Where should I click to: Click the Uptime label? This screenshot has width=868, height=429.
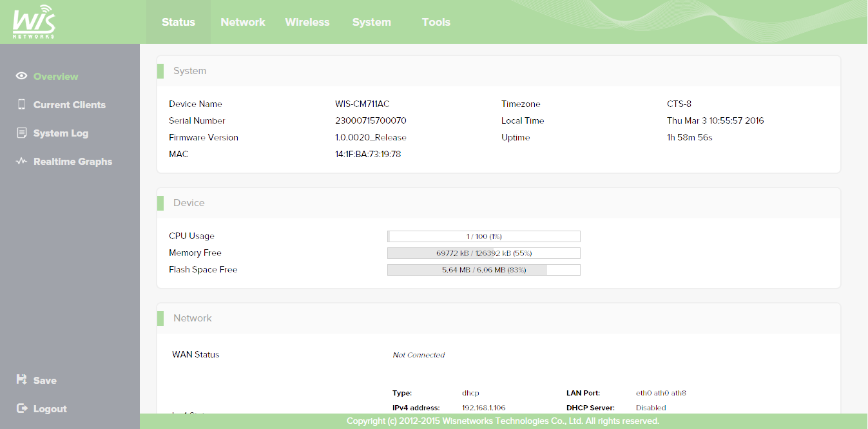(516, 137)
